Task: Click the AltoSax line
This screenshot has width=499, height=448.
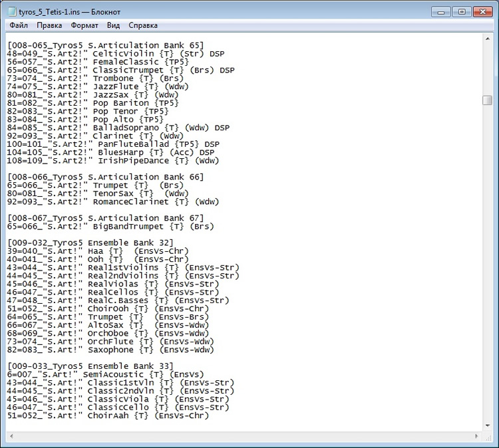Action: [108, 325]
